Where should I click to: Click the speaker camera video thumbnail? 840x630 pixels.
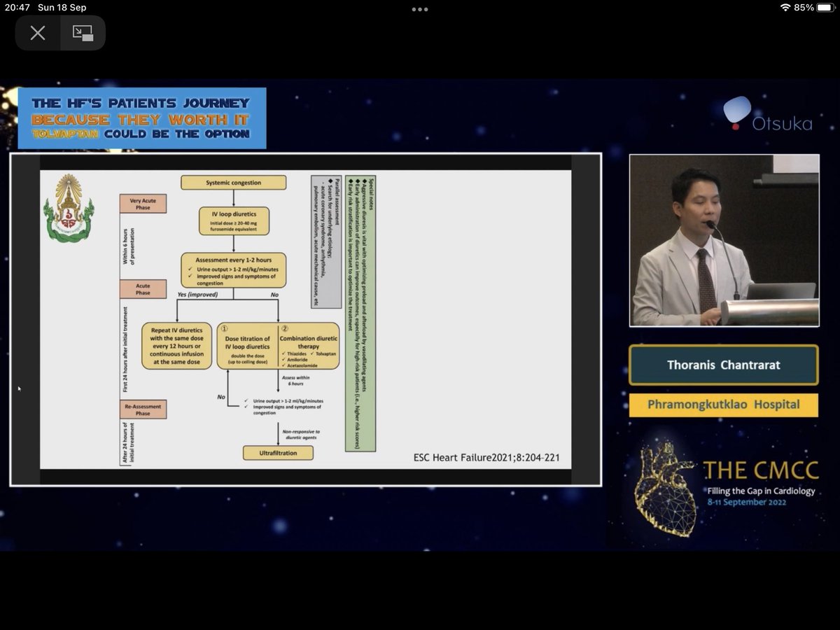click(724, 240)
